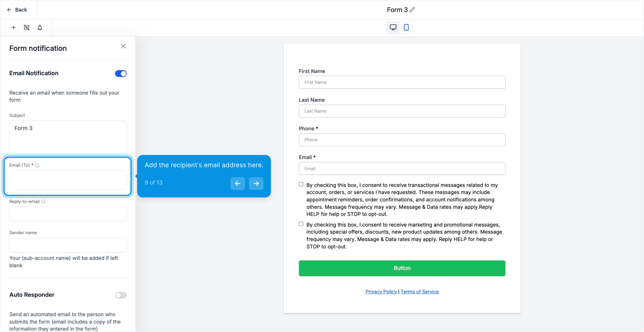Click the Email (To) input field

click(68, 180)
